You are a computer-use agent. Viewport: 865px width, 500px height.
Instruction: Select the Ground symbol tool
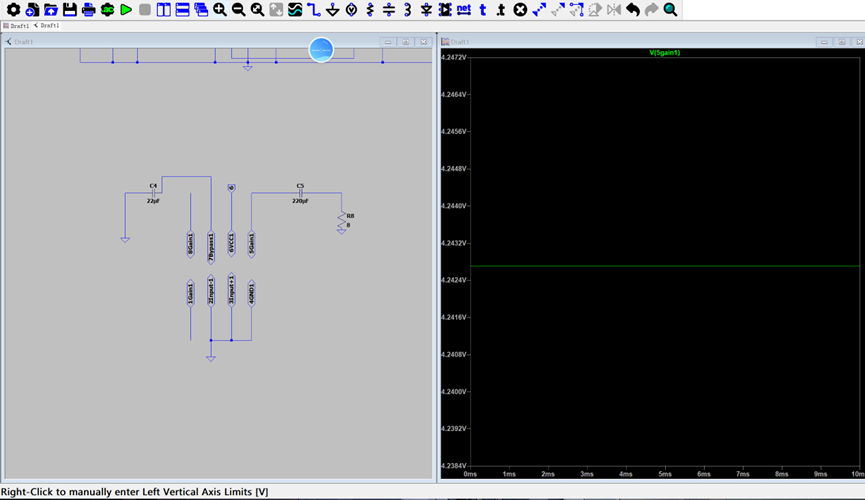(x=333, y=9)
